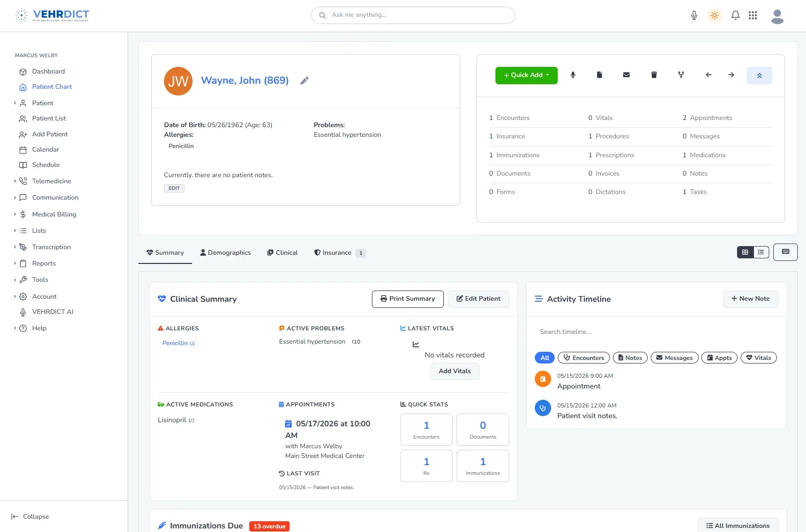Screen dimensions: 806x532
Task: Click Edit Patient button
Action: pyautogui.click(x=479, y=299)
